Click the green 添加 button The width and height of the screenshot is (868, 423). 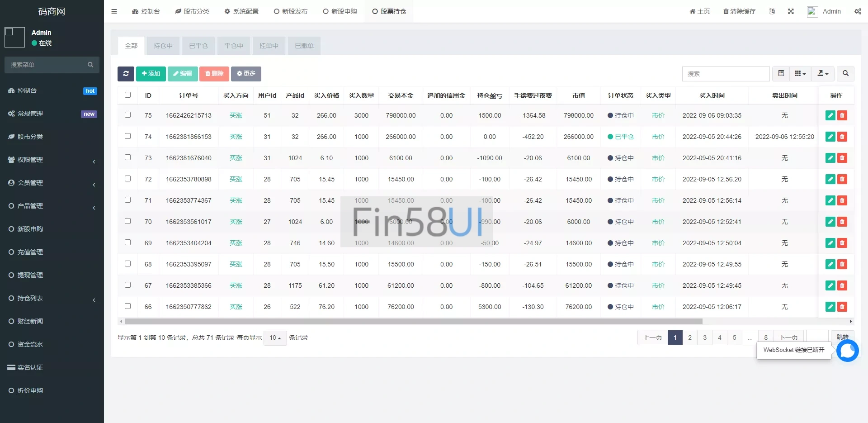point(151,74)
